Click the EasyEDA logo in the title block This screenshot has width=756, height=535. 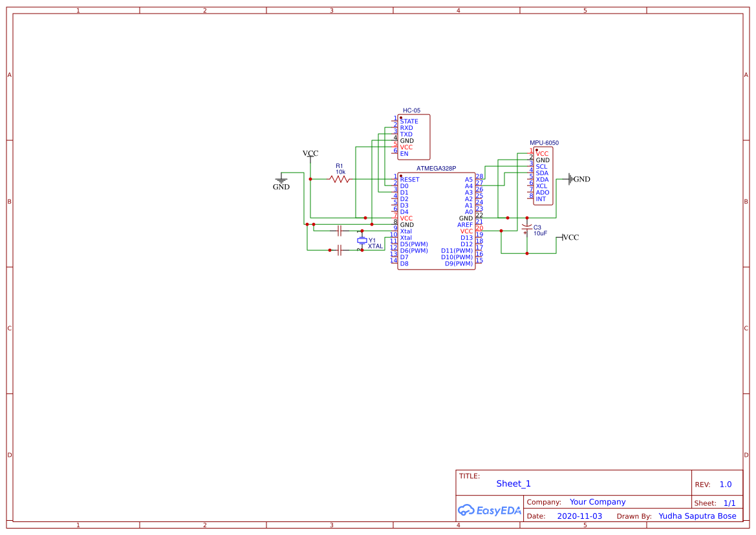click(488, 510)
